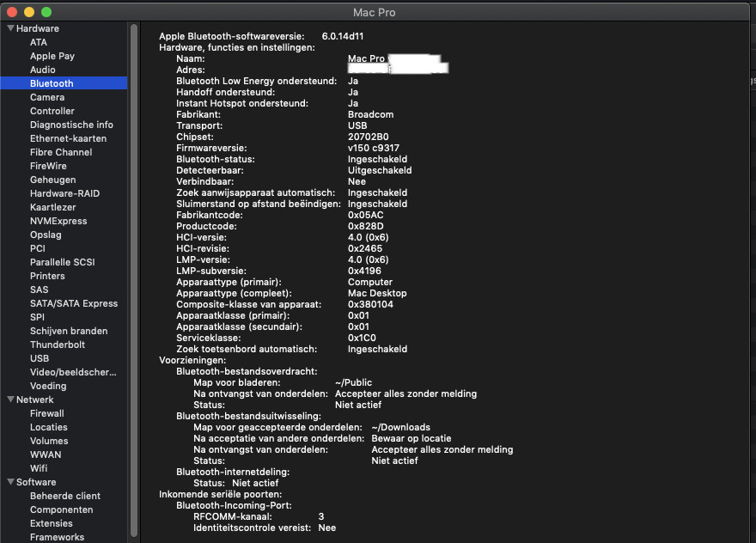Click the ~/Downloads folder path
The image size is (756, 543).
click(400, 427)
